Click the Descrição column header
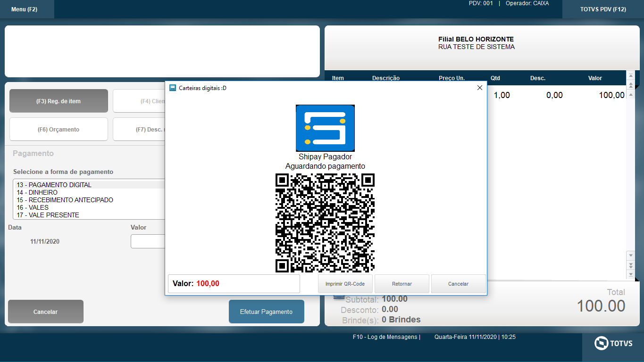 tap(386, 78)
